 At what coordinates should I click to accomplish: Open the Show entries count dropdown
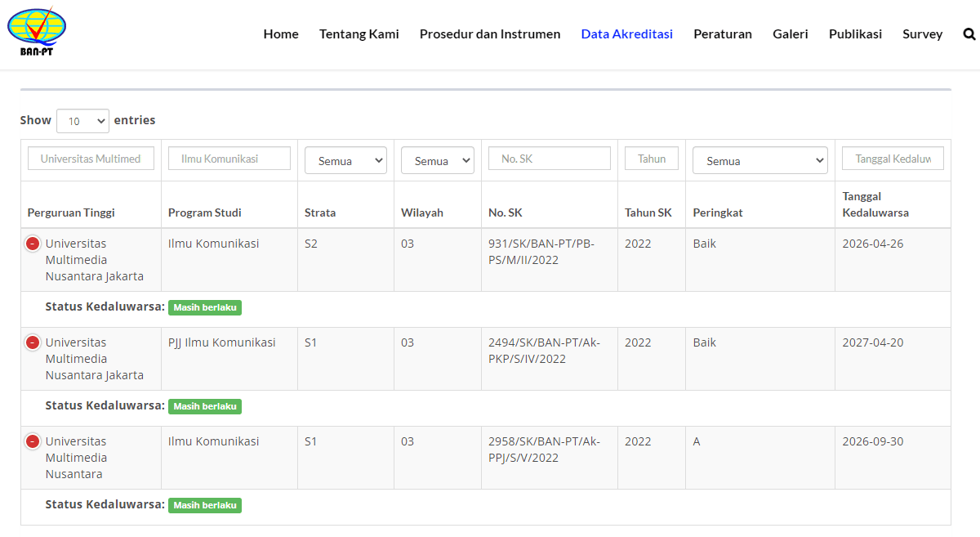click(82, 121)
